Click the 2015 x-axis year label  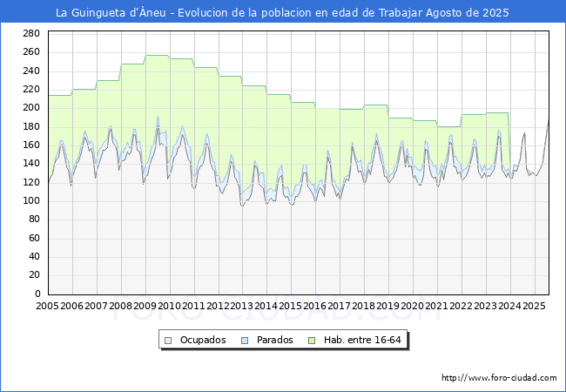tap(291, 306)
